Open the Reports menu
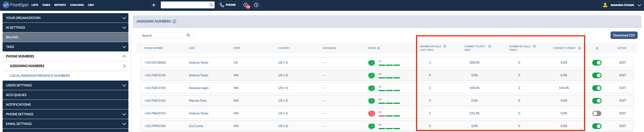The image size is (644, 132). point(60,5)
